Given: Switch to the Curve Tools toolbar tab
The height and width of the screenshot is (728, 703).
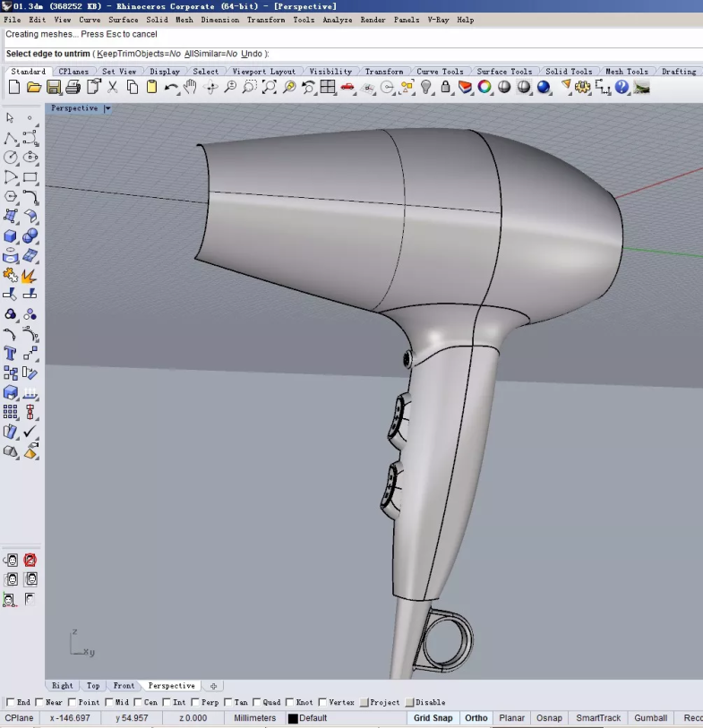Looking at the screenshot, I should pyautogui.click(x=440, y=72).
